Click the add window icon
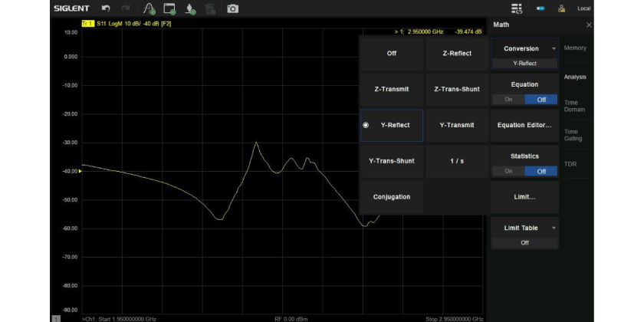The image size is (644, 322). [x=169, y=8]
